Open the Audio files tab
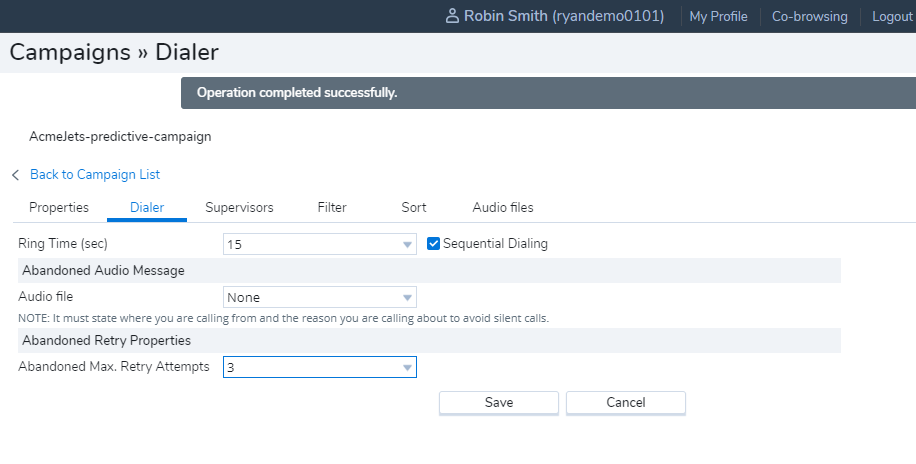Viewport: 916px width, 464px height. (503, 207)
